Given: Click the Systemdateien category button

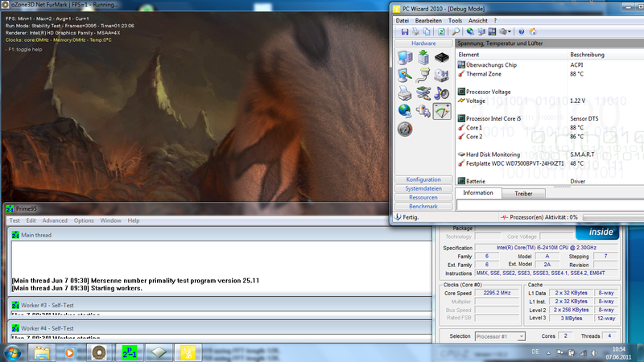Looking at the screenshot, I should 423,188.
